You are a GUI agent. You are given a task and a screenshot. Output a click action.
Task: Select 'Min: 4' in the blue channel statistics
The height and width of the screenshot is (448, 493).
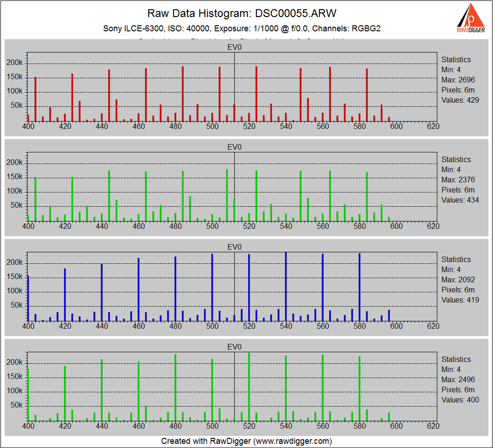451,270
